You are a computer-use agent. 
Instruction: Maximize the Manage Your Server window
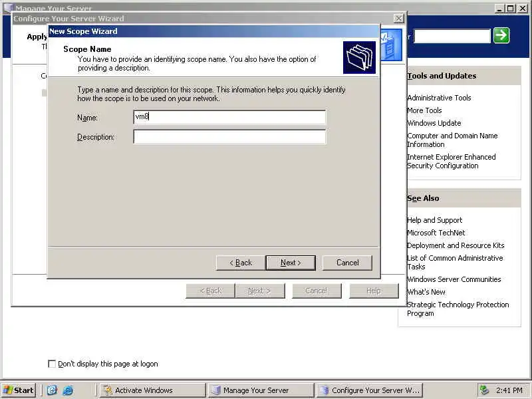[511, 8]
